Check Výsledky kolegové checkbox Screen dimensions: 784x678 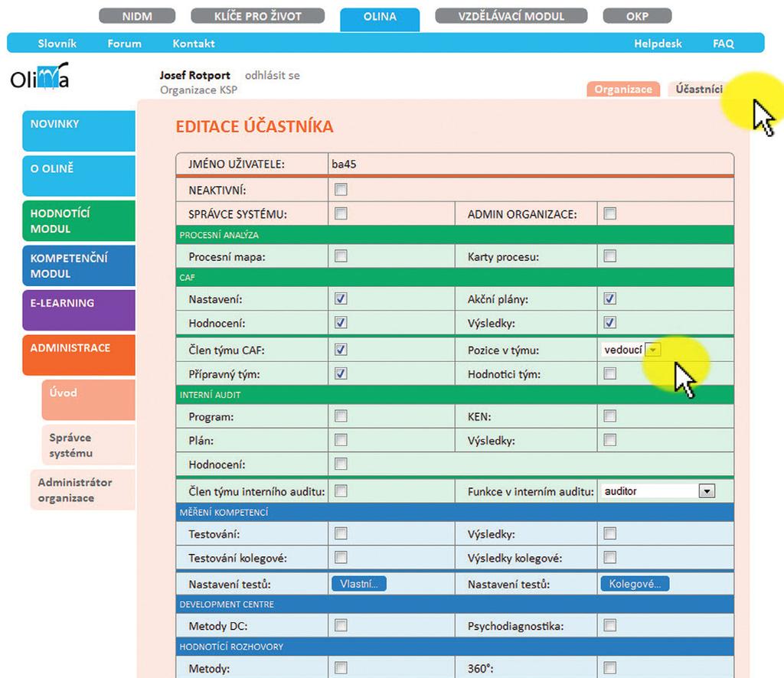(609, 557)
